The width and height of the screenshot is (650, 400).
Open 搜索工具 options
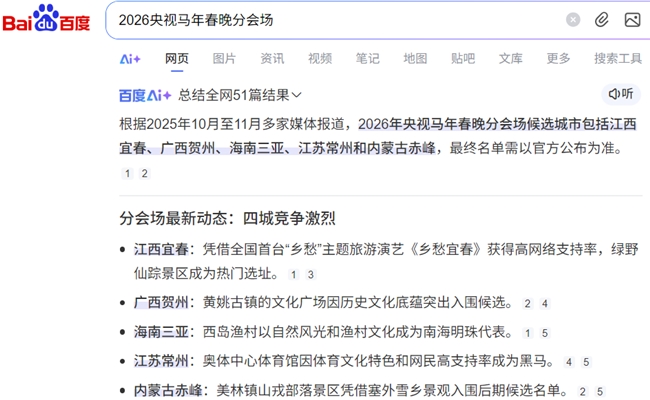pos(617,59)
